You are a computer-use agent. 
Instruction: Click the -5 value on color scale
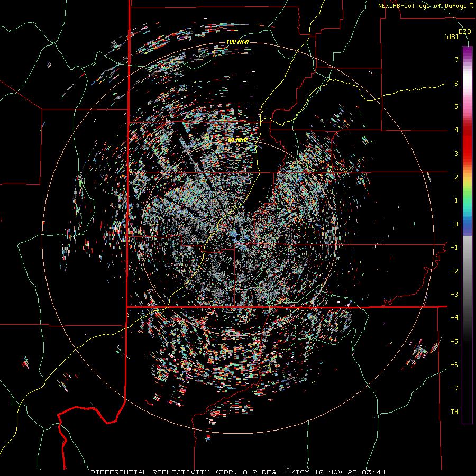(x=454, y=342)
